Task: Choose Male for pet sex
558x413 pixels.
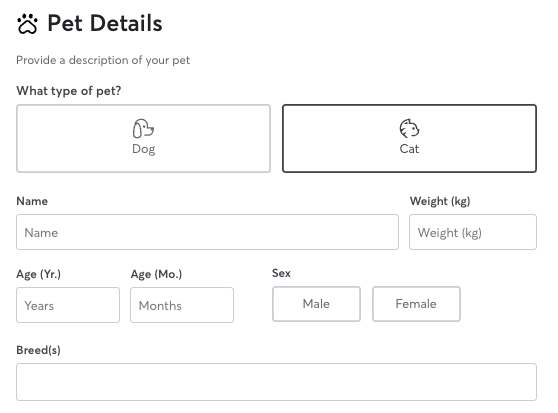Action: coord(316,304)
